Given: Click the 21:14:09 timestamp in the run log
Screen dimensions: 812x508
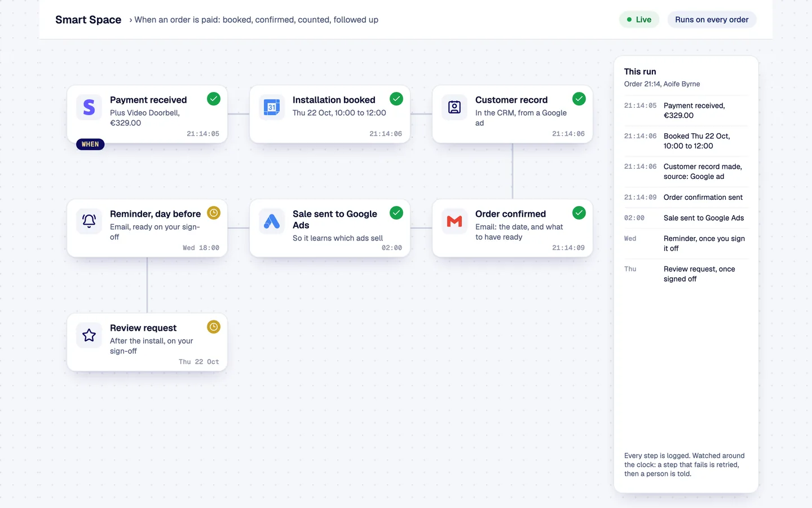Looking at the screenshot, I should tap(641, 198).
